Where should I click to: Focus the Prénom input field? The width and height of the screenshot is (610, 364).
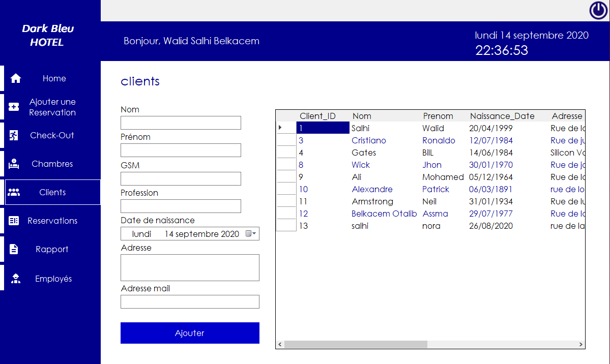point(181,150)
